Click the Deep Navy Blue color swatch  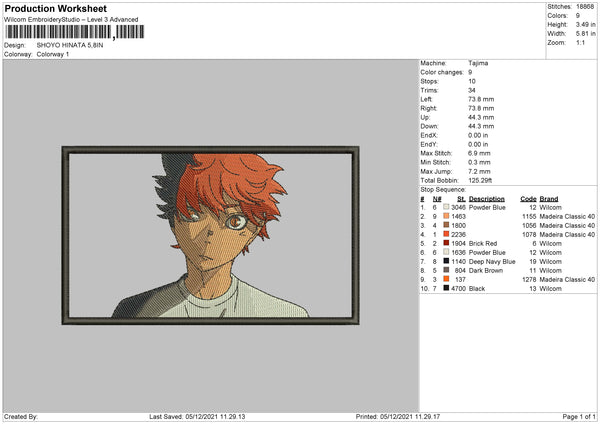[x=446, y=261]
